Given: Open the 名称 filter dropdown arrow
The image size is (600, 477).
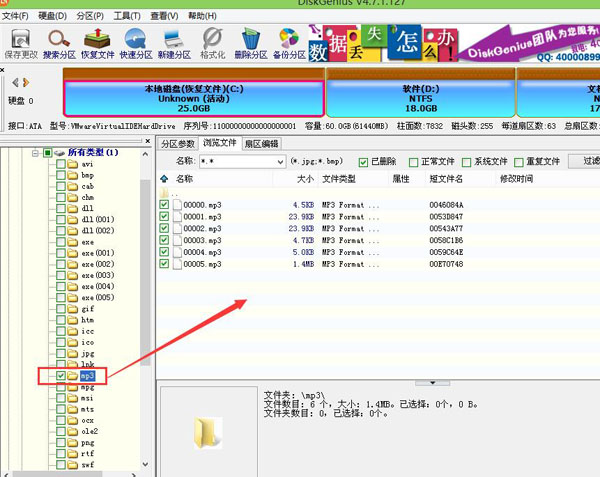Looking at the screenshot, I should 280,162.
